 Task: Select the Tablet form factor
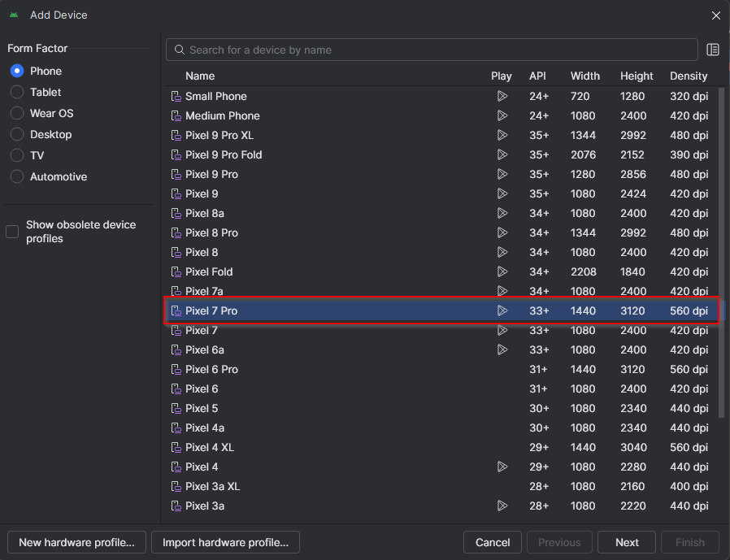point(17,92)
